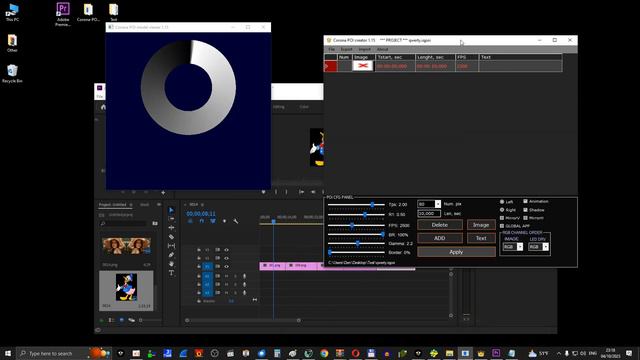Screen dimensions: 640x360
Task: Toggle snap in timeline
Action: (x=202, y=221)
